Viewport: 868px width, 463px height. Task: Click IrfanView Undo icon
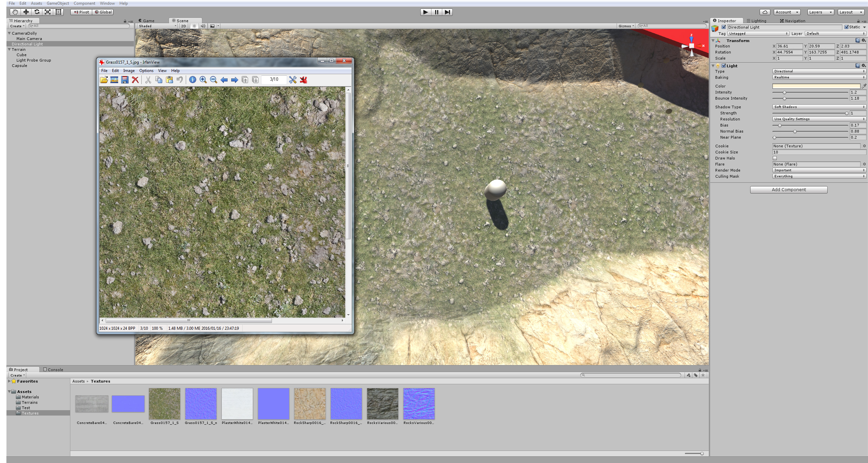coord(180,80)
